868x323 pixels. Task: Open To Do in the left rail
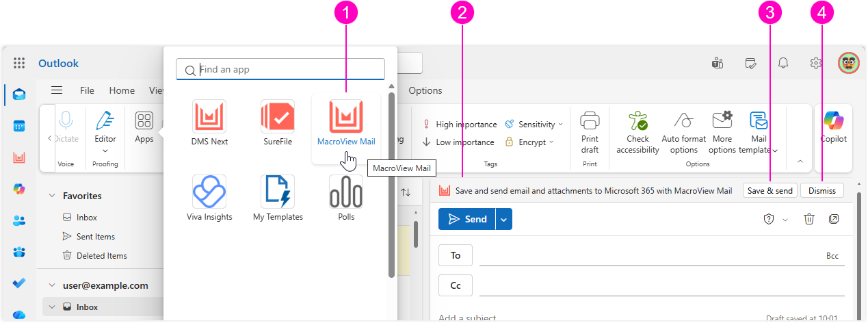[19, 283]
